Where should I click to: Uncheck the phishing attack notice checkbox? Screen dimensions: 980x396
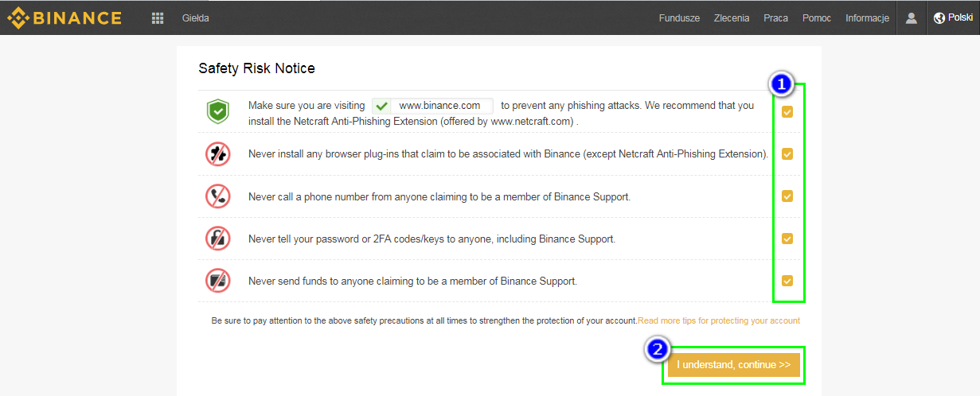[x=787, y=112]
